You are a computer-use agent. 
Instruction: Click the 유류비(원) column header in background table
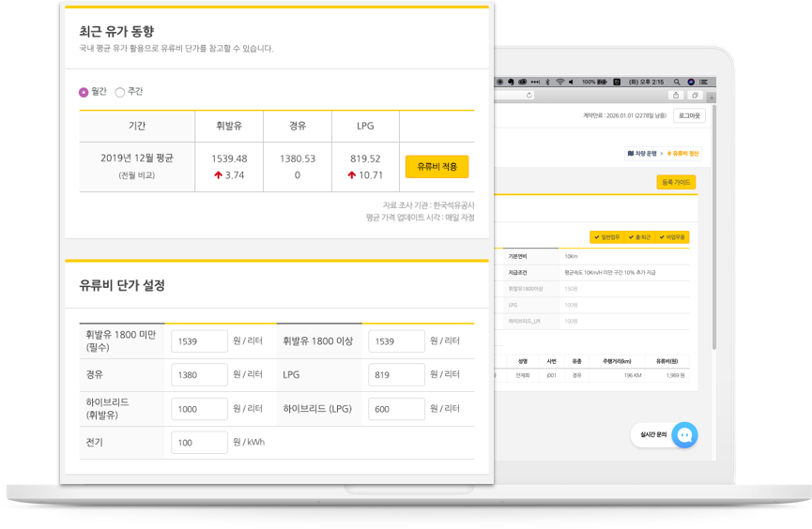pyautogui.click(x=667, y=361)
